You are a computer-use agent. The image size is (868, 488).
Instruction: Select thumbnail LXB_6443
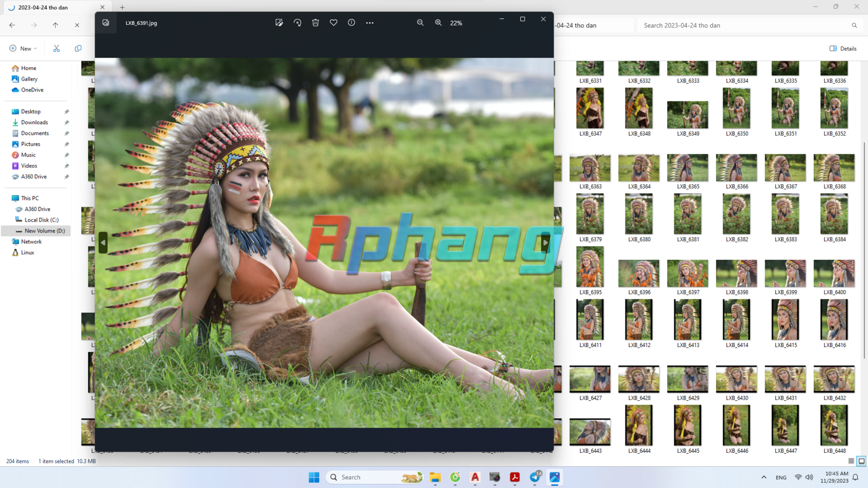click(x=590, y=432)
